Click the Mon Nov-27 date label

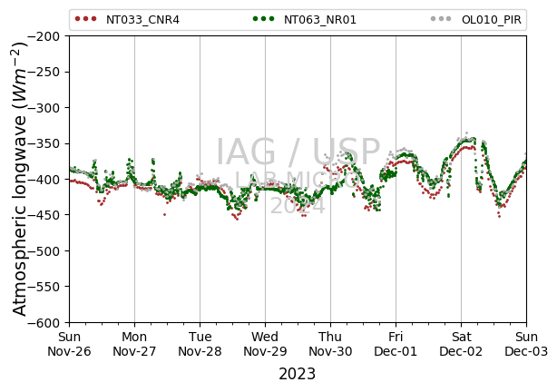[x=134, y=344]
